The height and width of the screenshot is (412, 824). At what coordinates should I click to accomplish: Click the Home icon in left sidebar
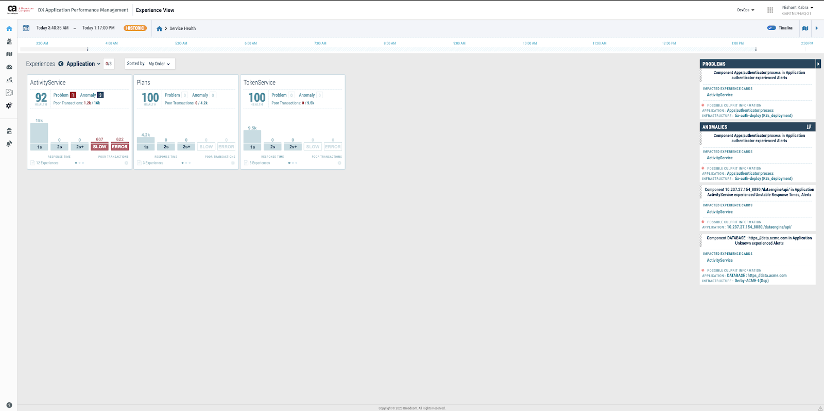[9, 28]
